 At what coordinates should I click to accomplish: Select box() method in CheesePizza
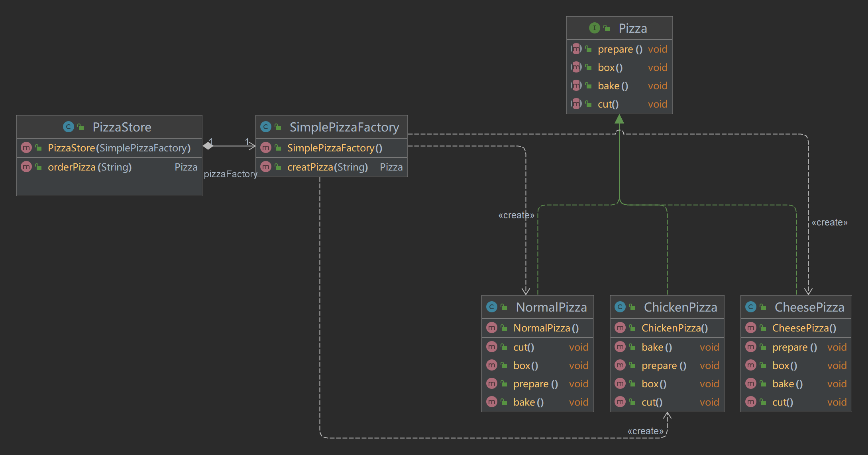(784, 365)
